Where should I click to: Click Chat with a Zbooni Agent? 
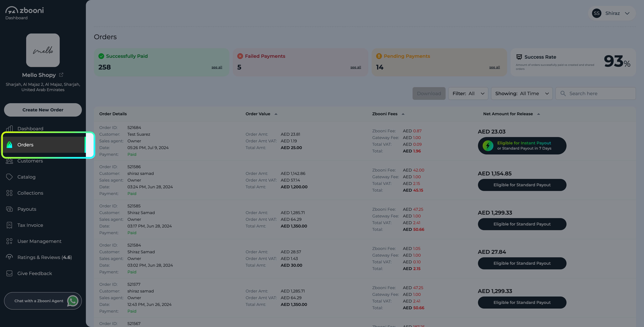[x=43, y=301]
